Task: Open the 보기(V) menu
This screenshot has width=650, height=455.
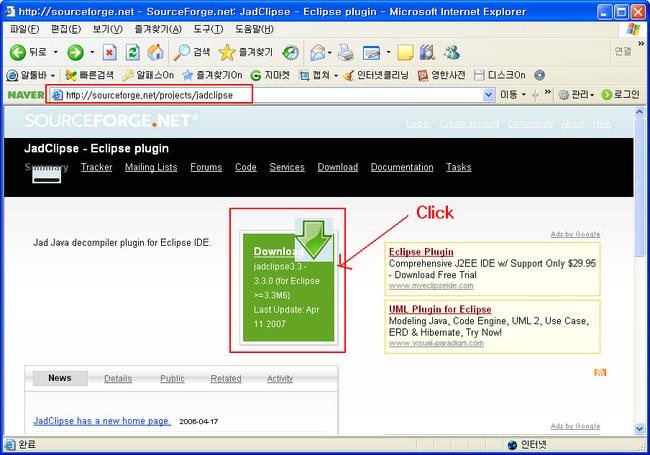Action: [x=108, y=29]
